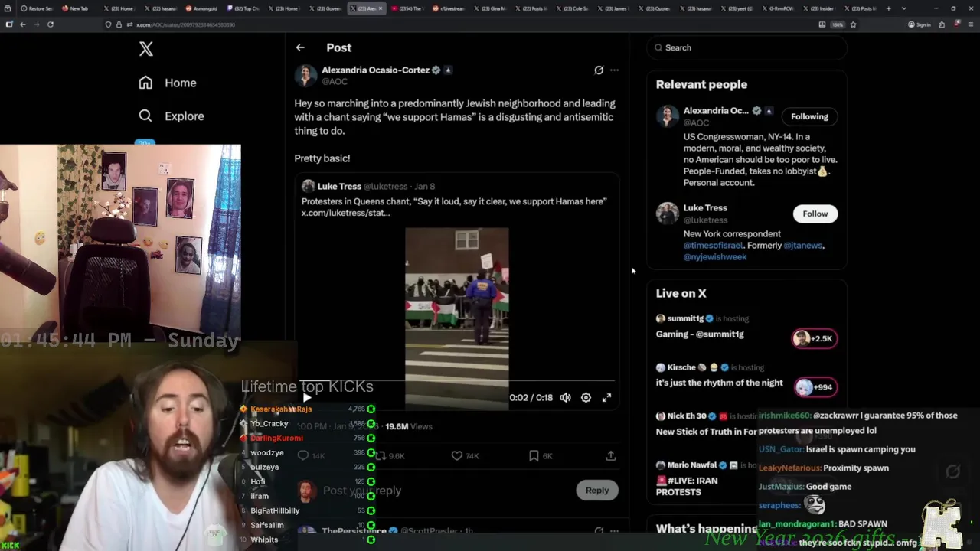Click the +2.5K listeners badge
Viewport: 980px width, 551px height.
[814, 338]
